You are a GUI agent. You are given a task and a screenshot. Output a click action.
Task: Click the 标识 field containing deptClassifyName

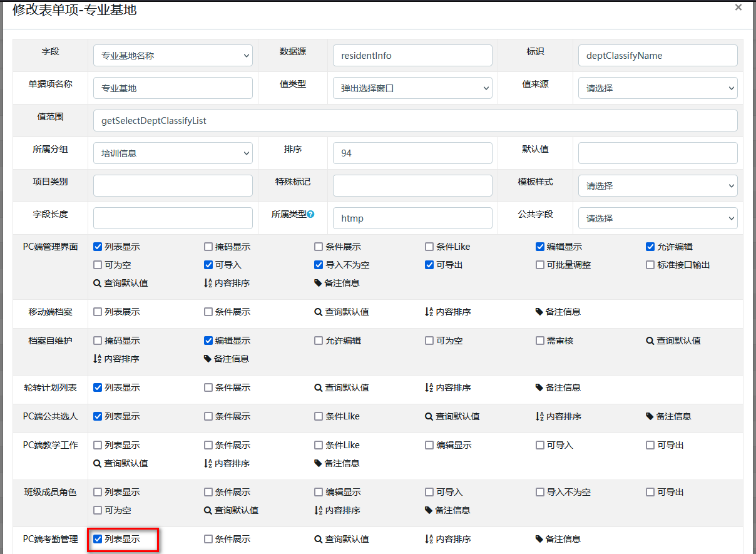pyautogui.click(x=658, y=56)
